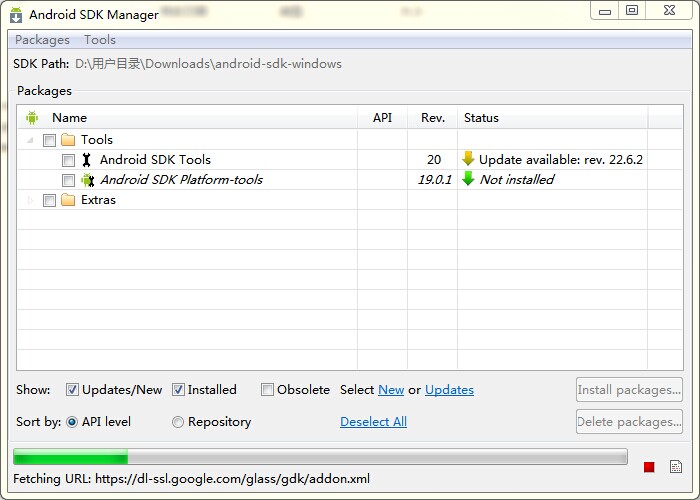Viewport: 700px width, 500px height.
Task: Click the Android SDK Platform-tools icon
Action: (87, 180)
